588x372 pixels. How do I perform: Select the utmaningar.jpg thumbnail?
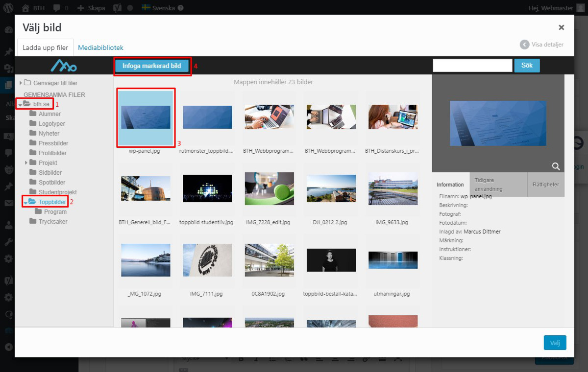pos(392,260)
